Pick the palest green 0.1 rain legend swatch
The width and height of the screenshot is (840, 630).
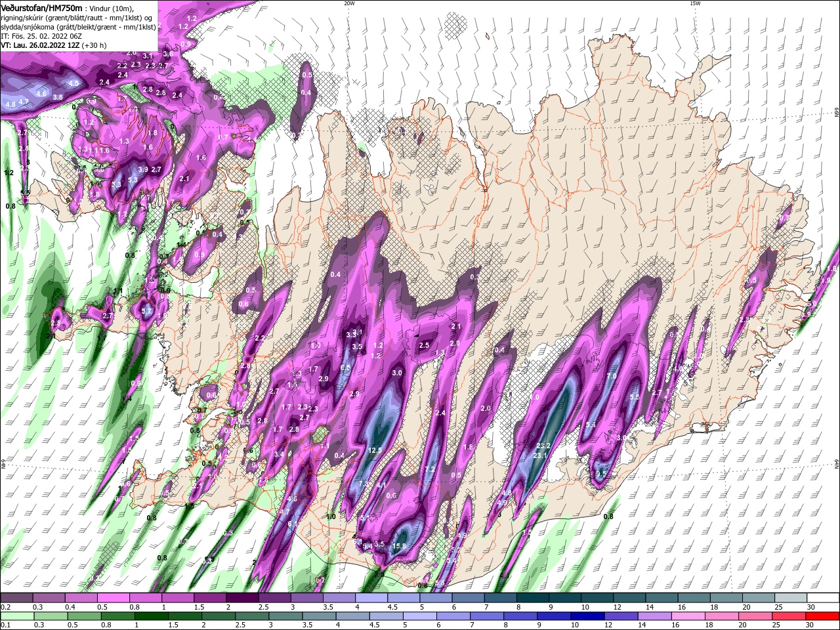16,616
